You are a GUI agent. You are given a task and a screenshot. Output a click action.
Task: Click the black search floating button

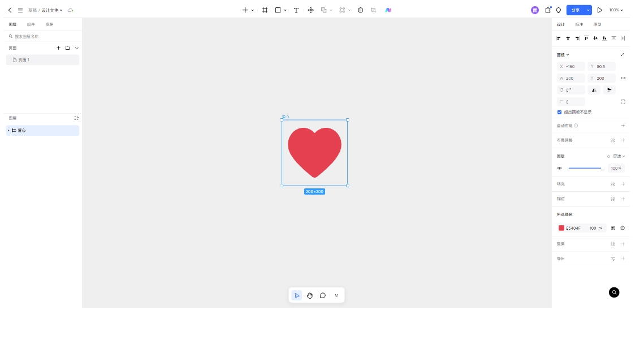(614, 292)
